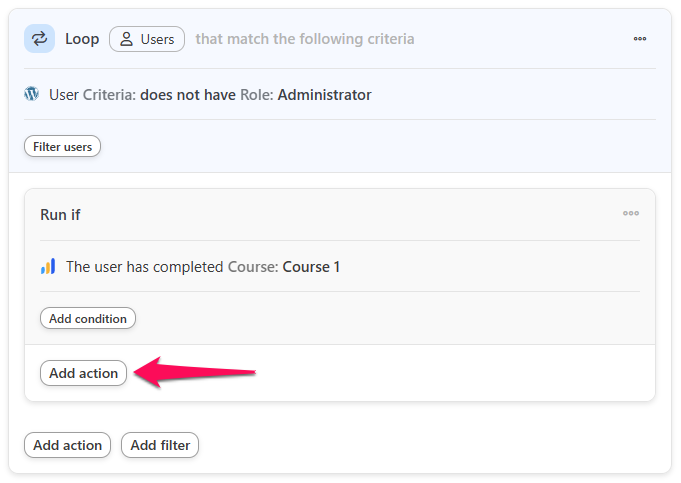Viewport: 681px width, 483px height.
Task: Click the red arrow annotation
Action: click(195, 372)
